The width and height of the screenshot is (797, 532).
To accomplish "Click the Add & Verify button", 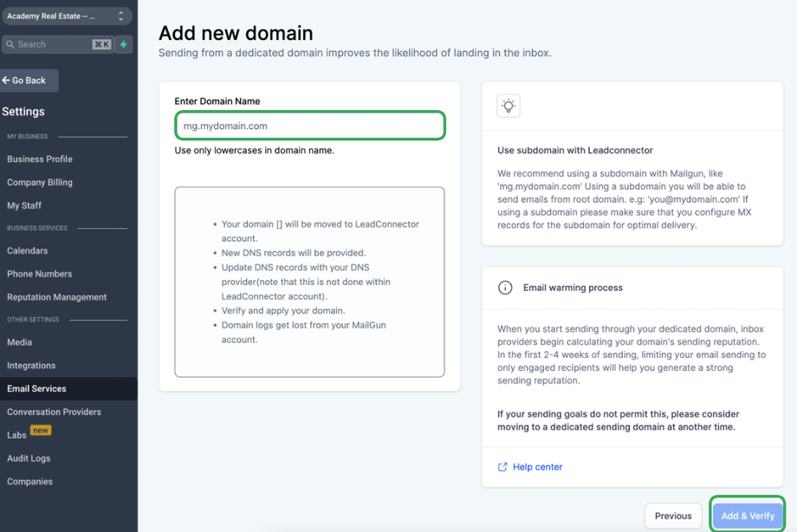I will [748, 516].
